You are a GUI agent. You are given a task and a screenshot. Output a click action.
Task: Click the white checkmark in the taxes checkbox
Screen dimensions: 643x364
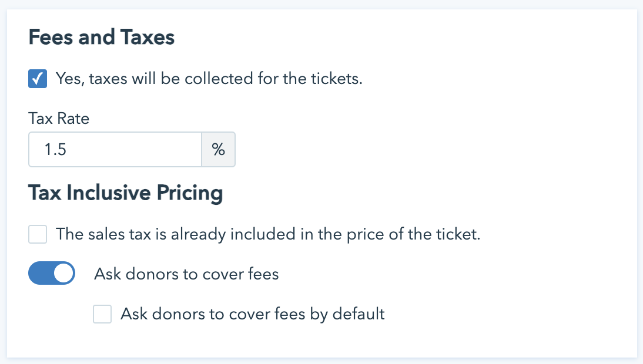click(38, 79)
